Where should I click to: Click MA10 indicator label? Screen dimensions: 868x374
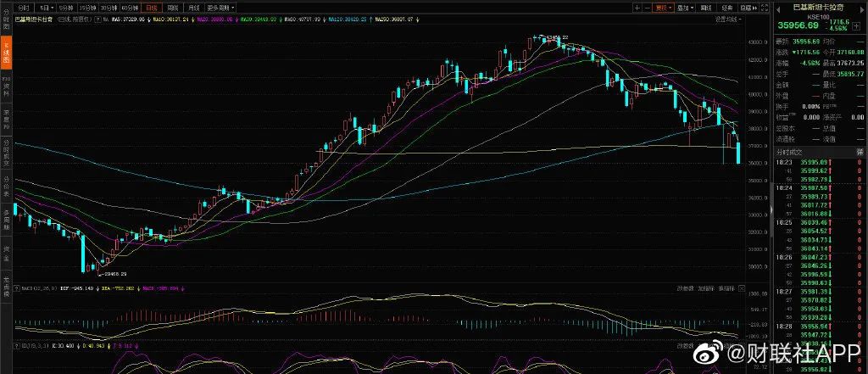tap(170, 19)
